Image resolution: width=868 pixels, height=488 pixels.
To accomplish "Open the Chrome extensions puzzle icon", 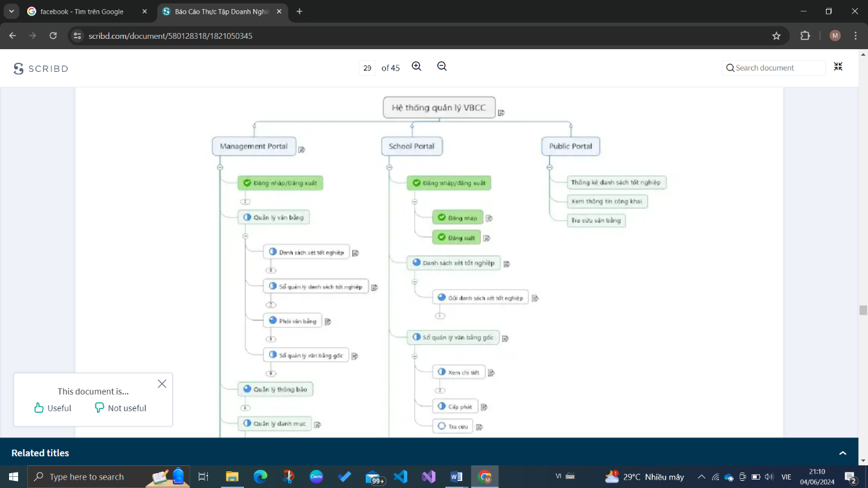I will coord(805,36).
